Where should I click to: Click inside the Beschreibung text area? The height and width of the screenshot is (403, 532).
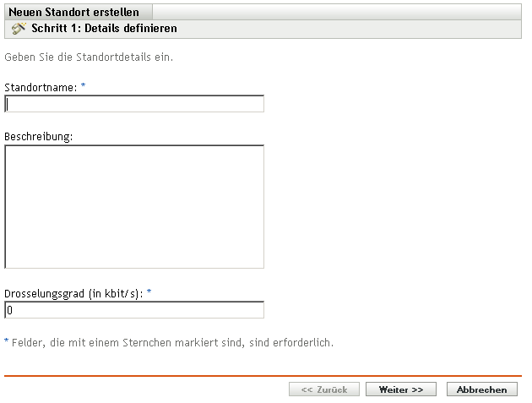134,206
